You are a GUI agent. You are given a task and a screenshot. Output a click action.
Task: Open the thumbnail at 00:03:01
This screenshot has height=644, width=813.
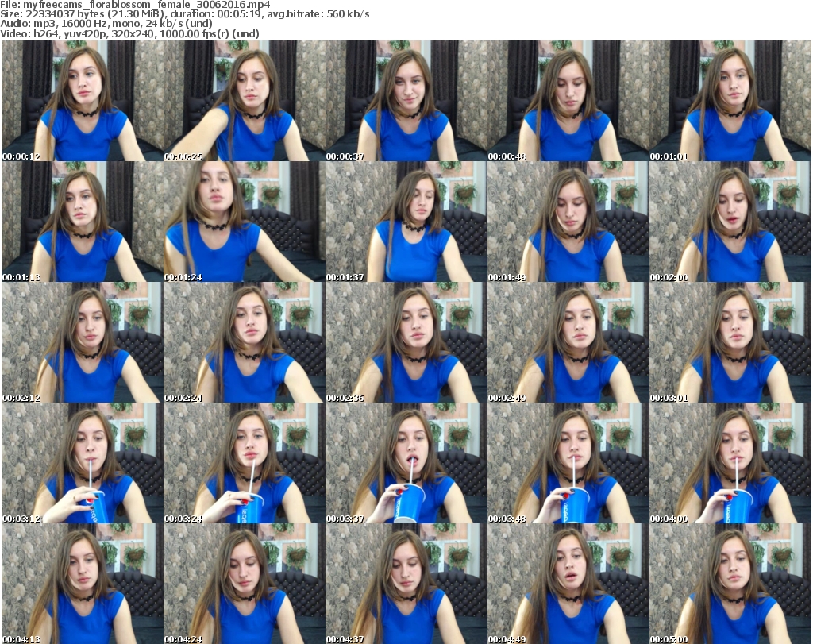[729, 342]
